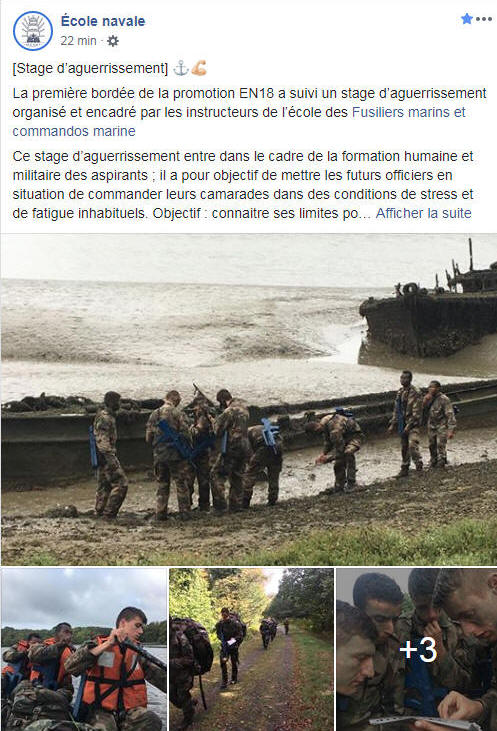The height and width of the screenshot is (731, 497).
Task: Open the thumbnail with orange life jackets
Action: pos(84,649)
